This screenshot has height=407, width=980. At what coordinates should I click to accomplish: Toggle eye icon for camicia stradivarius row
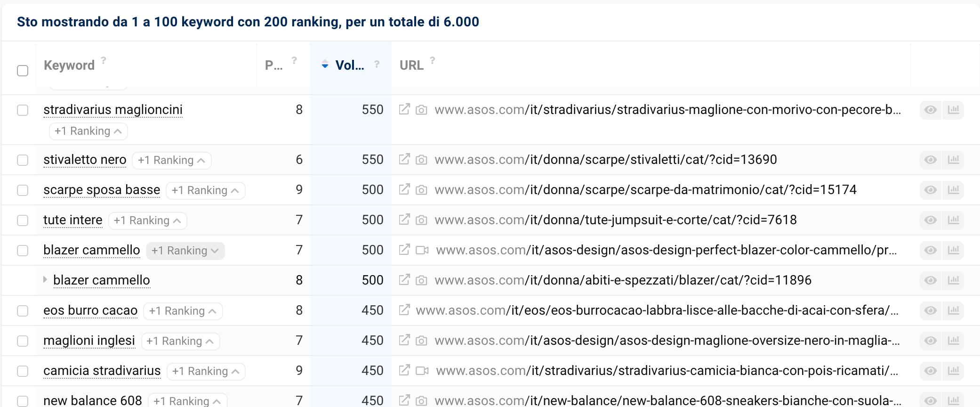click(931, 371)
